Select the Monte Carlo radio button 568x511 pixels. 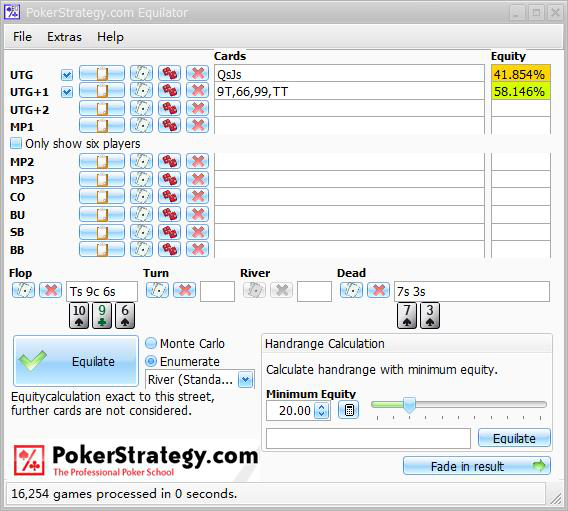tap(151, 343)
